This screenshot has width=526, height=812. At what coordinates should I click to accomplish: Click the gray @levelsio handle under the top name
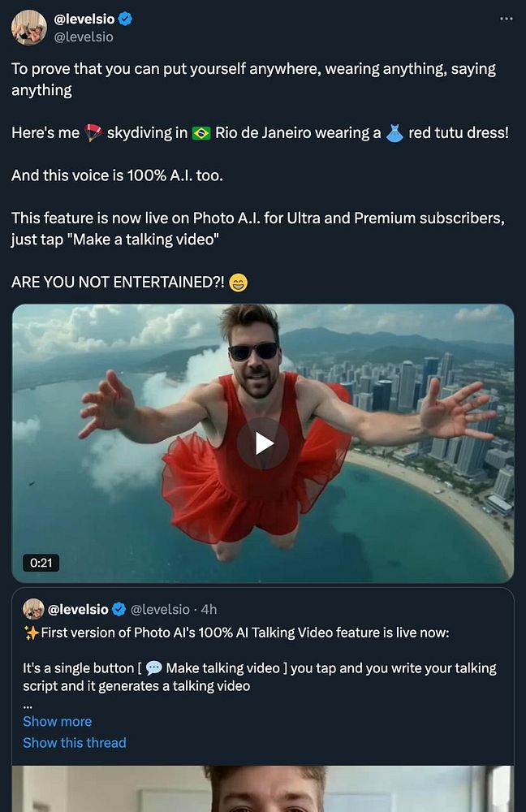83,37
